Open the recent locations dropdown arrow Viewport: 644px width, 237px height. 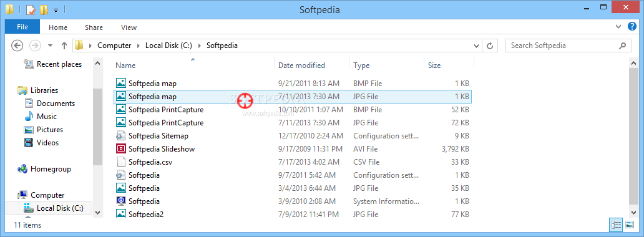[x=51, y=46]
